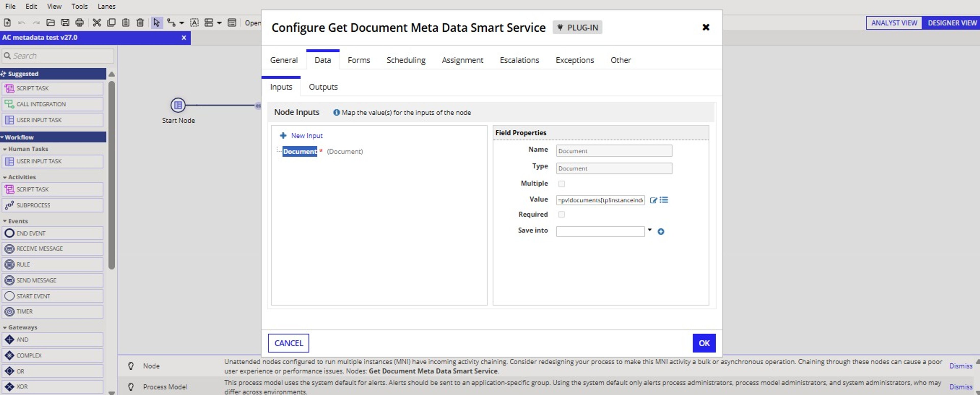Select Script Task under Activities

coord(53,190)
